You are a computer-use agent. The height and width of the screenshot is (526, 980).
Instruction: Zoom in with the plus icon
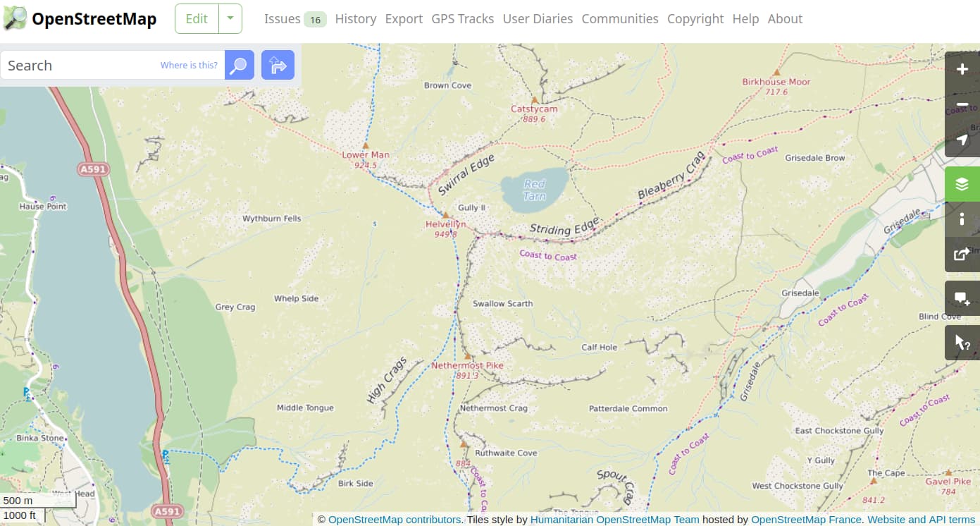point(962,69)
